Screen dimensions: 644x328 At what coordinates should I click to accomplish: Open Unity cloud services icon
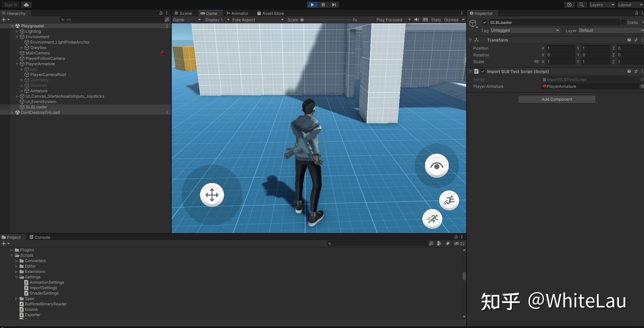point(26,5)
